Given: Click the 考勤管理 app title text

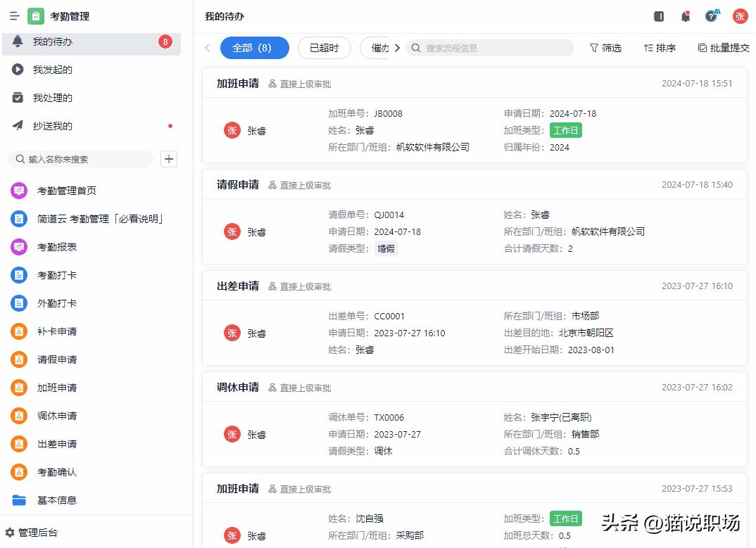Looking at the screenshot, I should [x=70, y=16].
